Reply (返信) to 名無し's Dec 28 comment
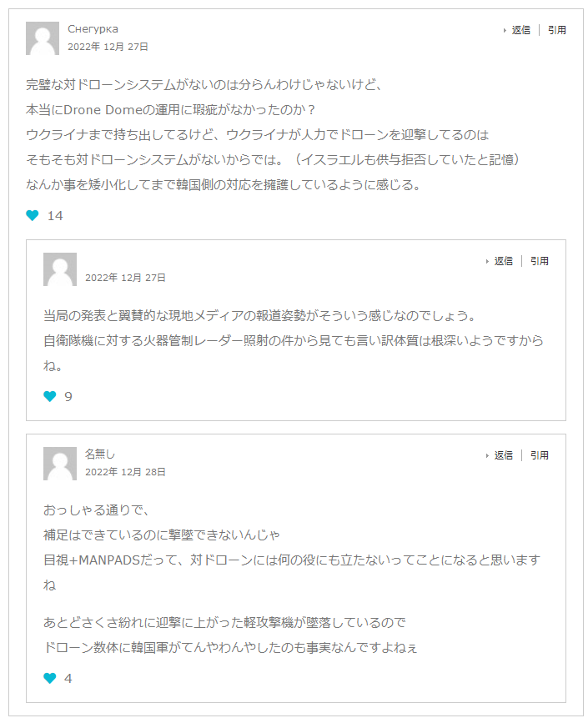Image resolution: width=588 pixels, height=718 pixels. [503, 455]
